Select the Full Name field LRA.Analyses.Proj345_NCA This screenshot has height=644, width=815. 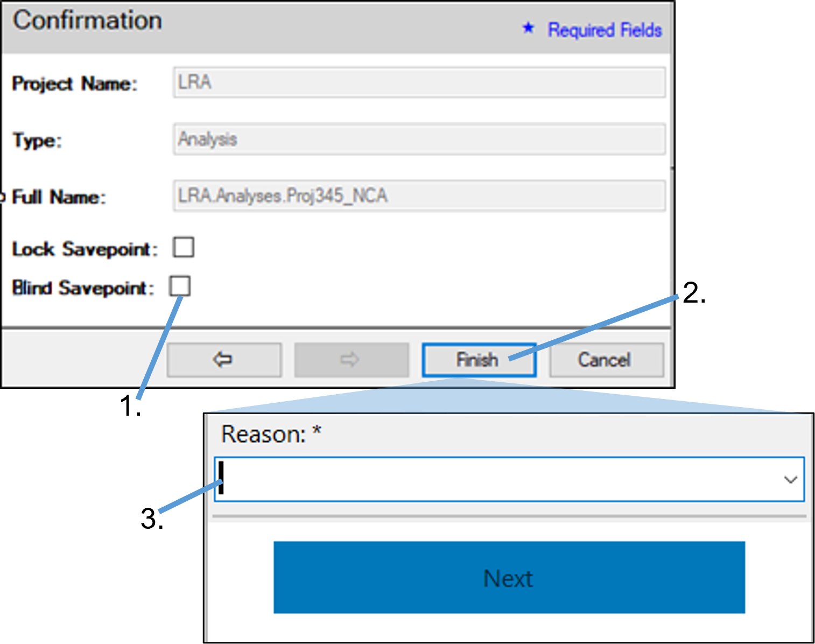tap(419, 195)
